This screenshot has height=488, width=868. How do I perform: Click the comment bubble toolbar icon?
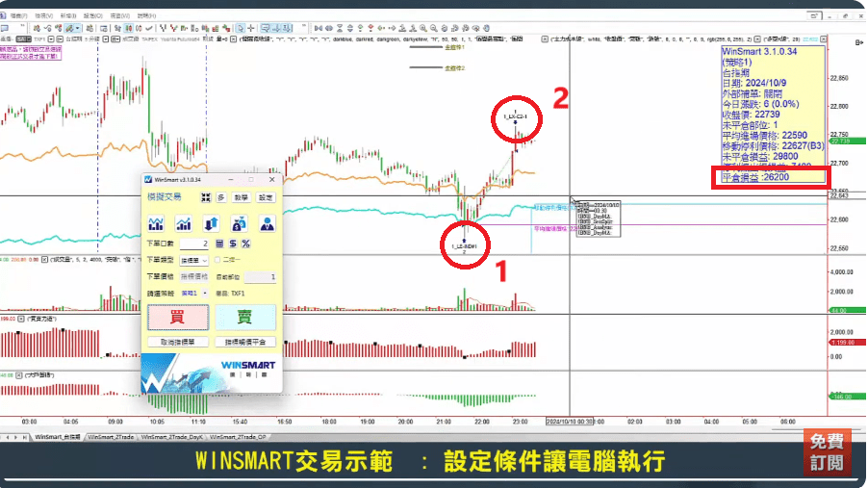266,28
